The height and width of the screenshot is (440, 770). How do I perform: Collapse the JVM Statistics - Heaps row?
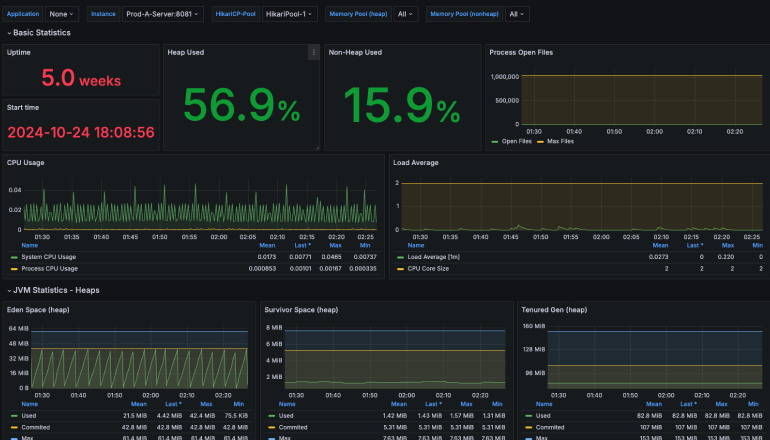53,290
